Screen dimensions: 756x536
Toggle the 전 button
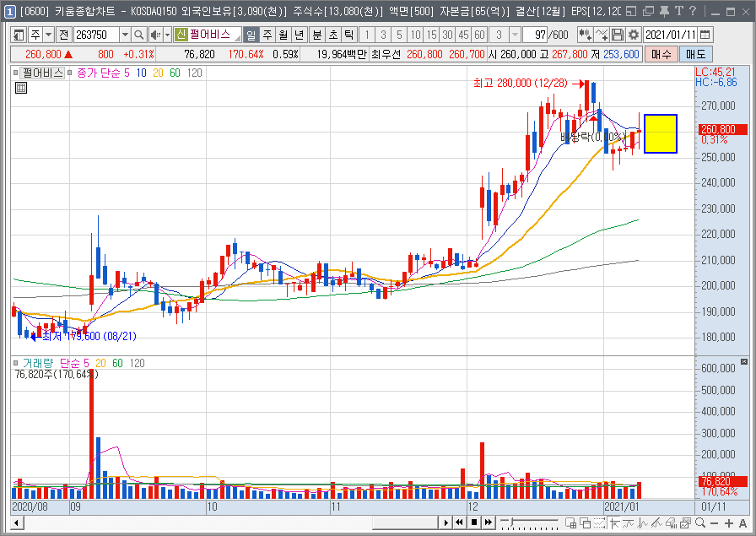(x=64, y=35)
